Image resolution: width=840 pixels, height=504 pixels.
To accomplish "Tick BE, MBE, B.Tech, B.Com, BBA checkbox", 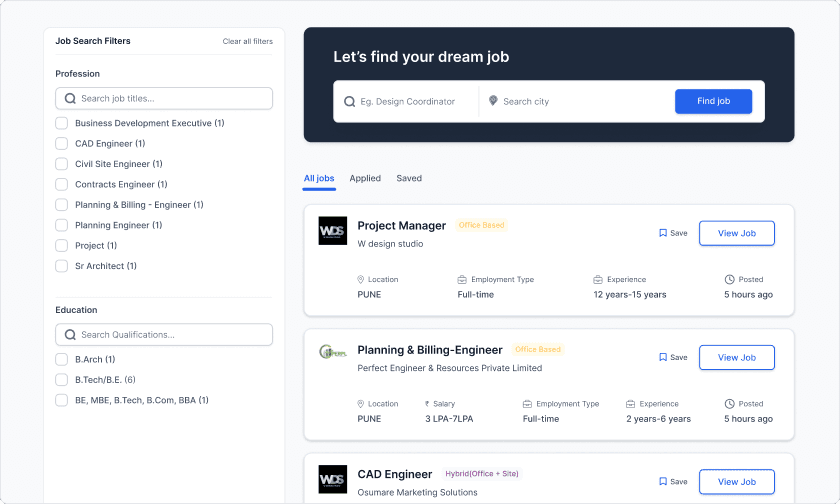I will pos(62,400).
